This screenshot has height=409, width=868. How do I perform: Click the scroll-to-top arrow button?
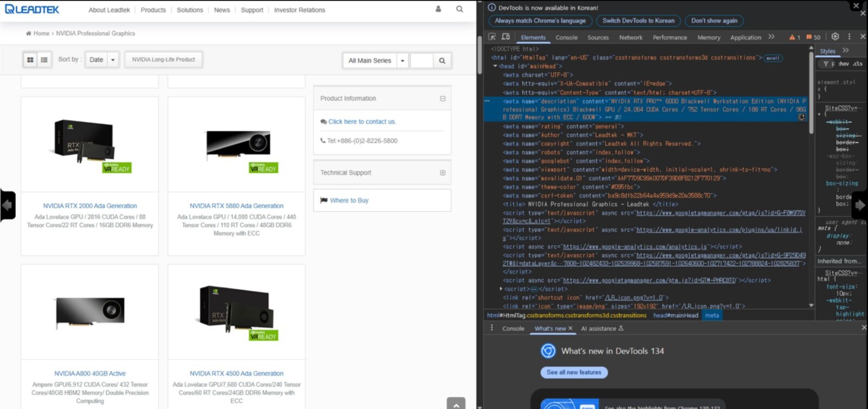[x=456, y=404]
